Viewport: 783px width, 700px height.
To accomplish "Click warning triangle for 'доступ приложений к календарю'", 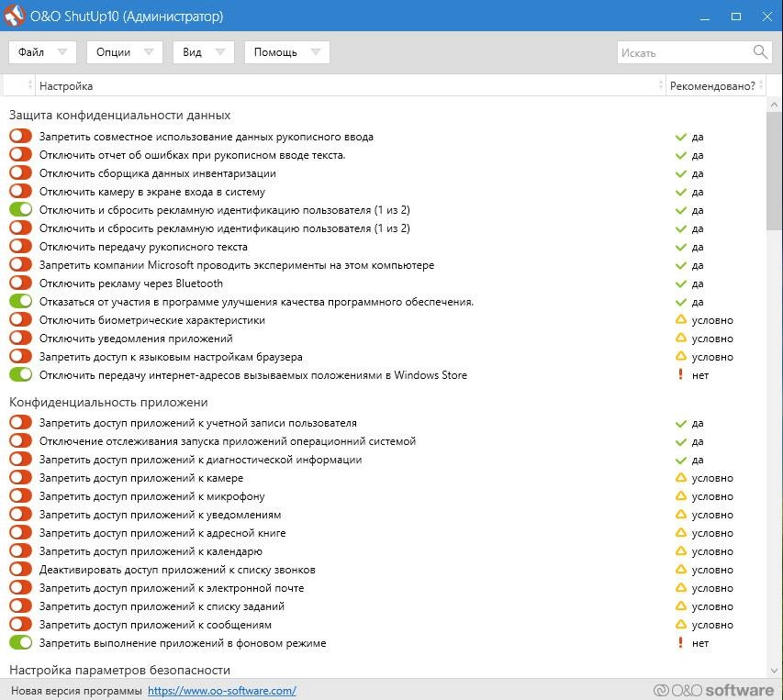I will pyautogui.click(x=680, y=550).
